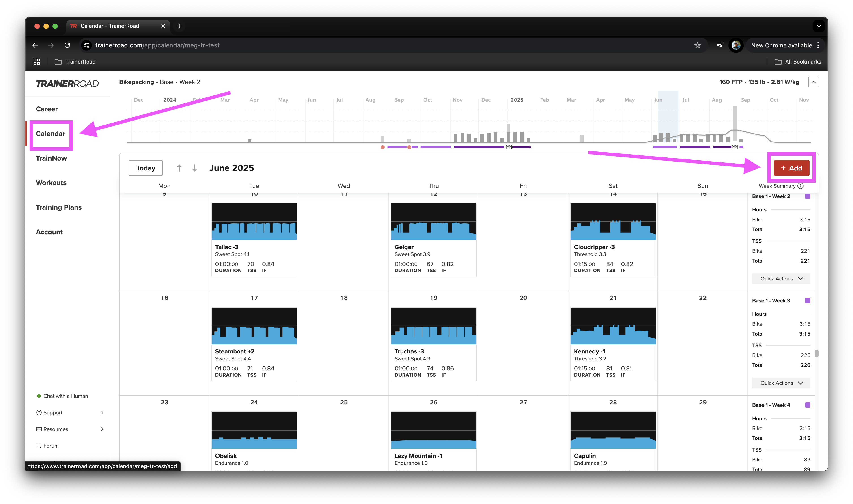853x504 pixels.
Task: Go to Workouts in the sidebar
Action: (x=51, y=183)
